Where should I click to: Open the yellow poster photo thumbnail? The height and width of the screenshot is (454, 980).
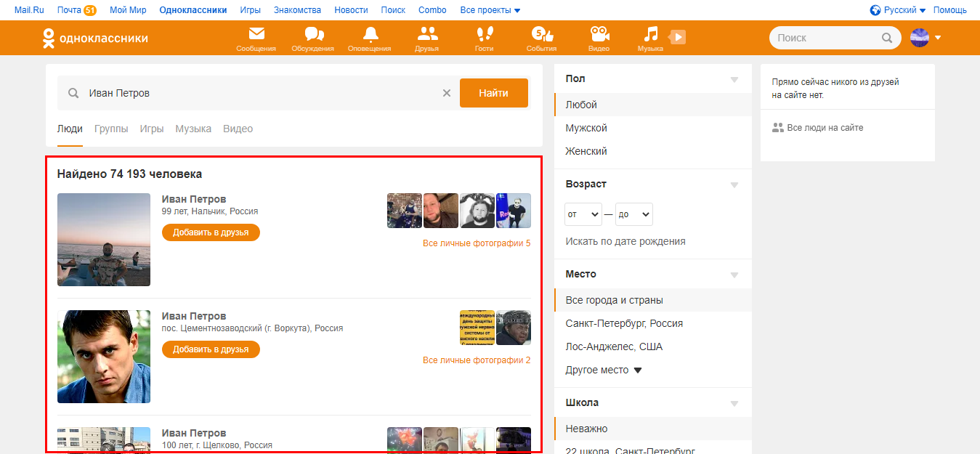point(477,328)
